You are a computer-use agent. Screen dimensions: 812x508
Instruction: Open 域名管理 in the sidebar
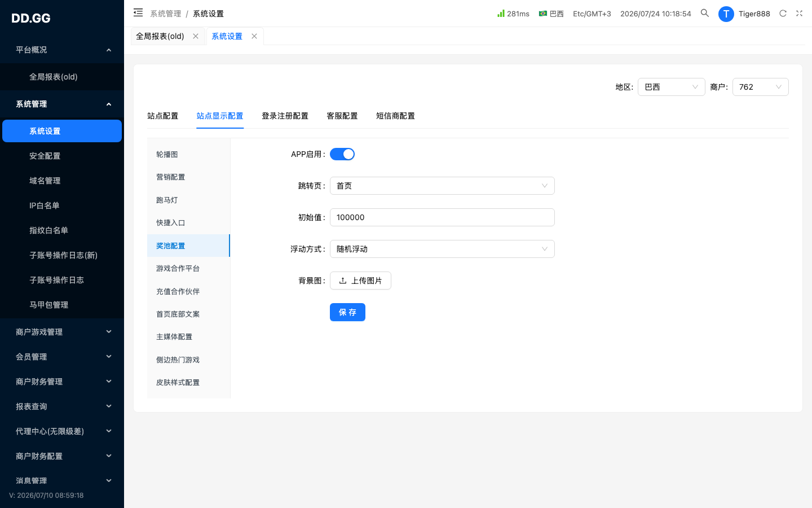pyautogui.click(x=62, y=181)
